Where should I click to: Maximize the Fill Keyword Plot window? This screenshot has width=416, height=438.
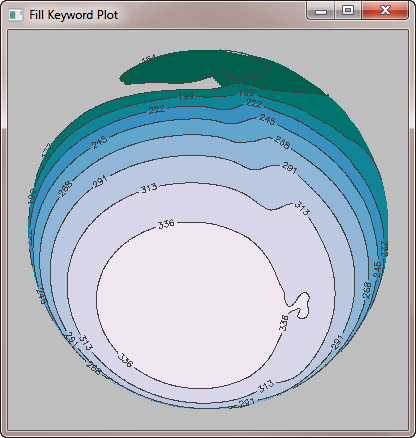(x=348, y=11)
